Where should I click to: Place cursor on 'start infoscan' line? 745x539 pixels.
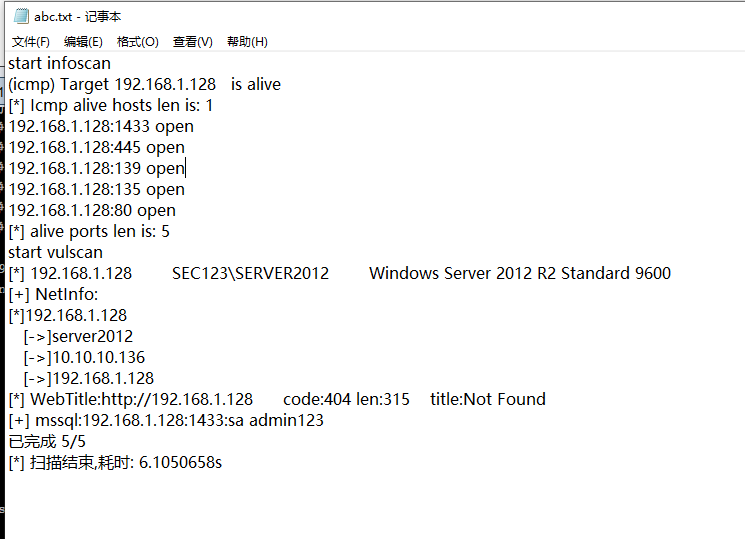click(59, 63)
